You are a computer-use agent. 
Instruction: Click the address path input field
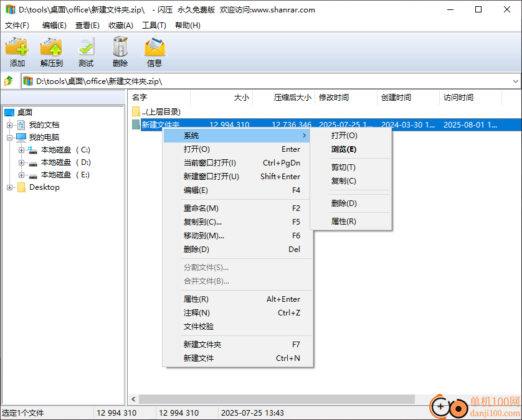[272, 81]
